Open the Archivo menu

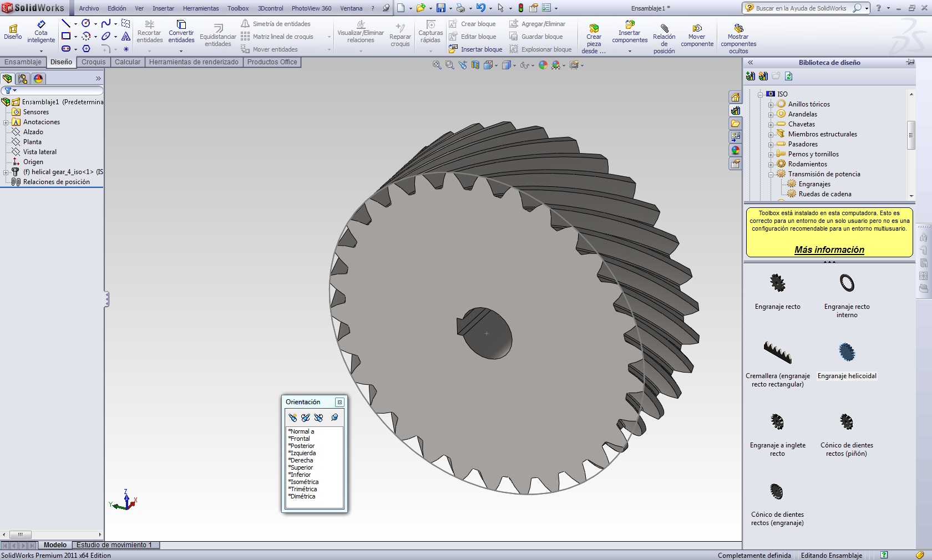tap(89, 8)
